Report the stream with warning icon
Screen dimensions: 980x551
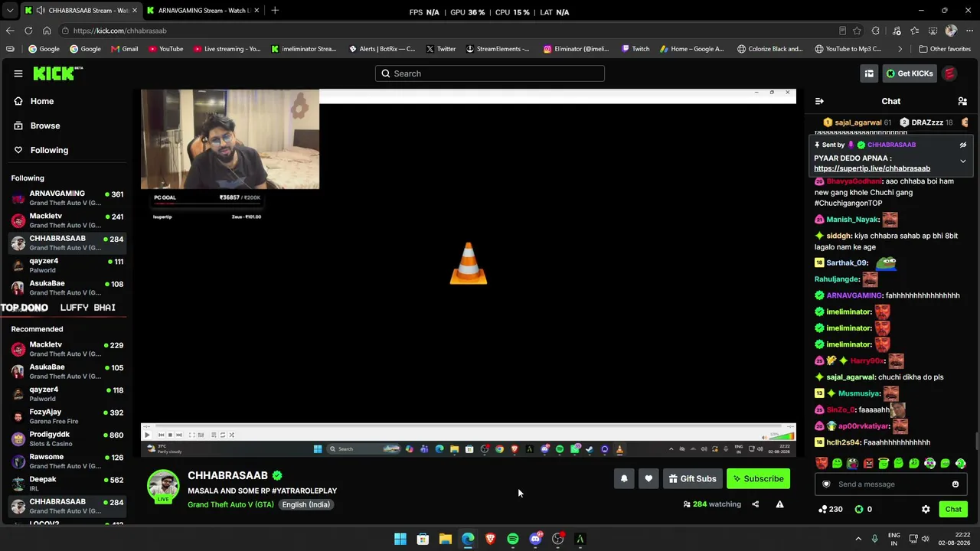tap(779, 504)
